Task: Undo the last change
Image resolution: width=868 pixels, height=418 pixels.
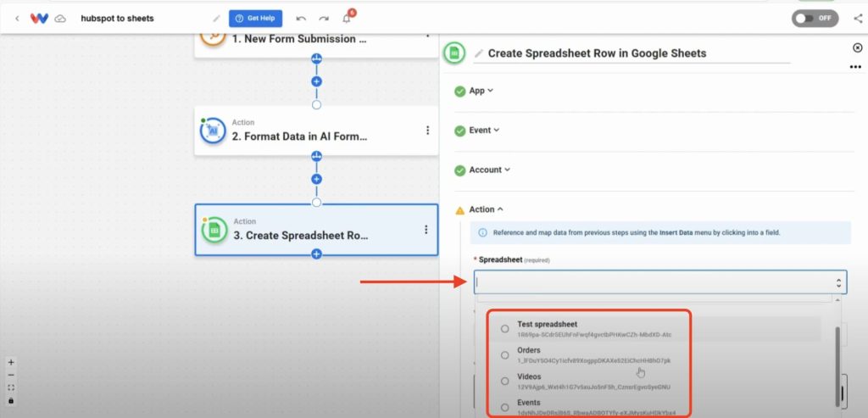Action: (301, 19)
